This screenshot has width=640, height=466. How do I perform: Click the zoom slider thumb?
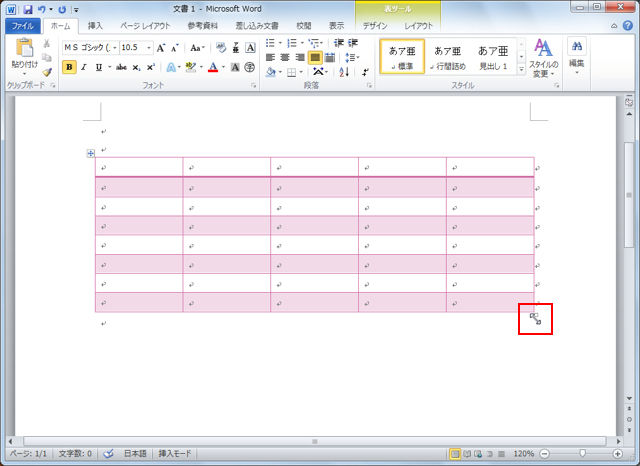tap(582, 453)
